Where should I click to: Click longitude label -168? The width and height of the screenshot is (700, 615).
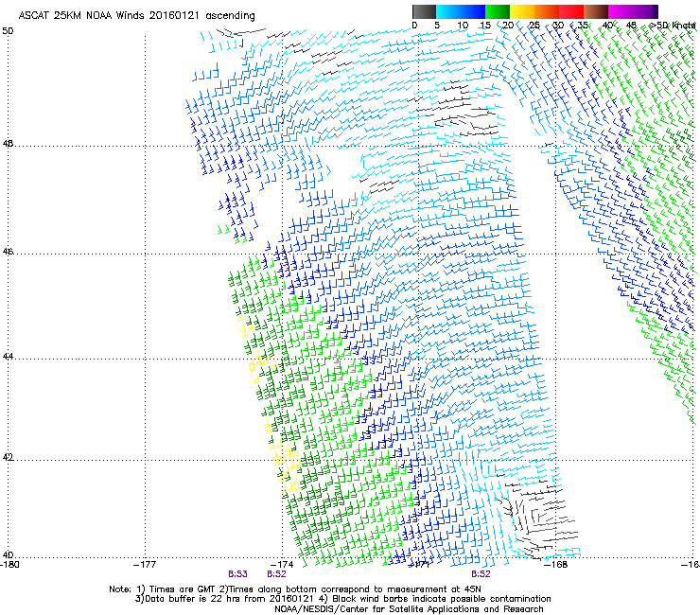556,565
